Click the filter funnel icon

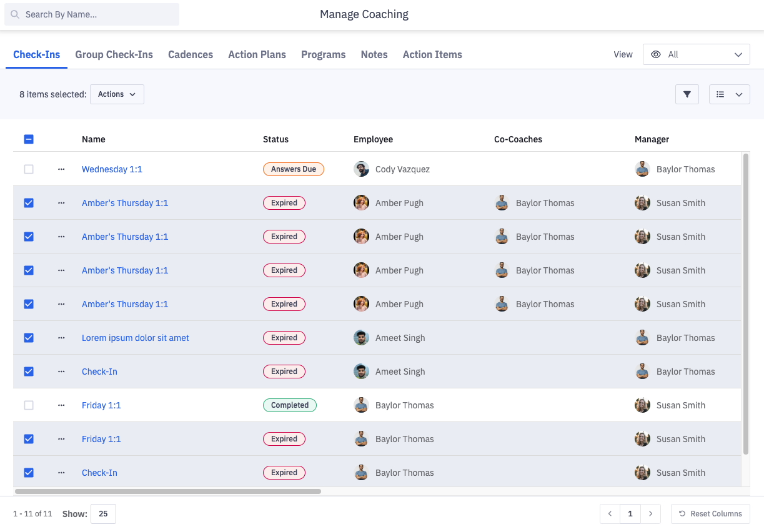click(687, 94)
